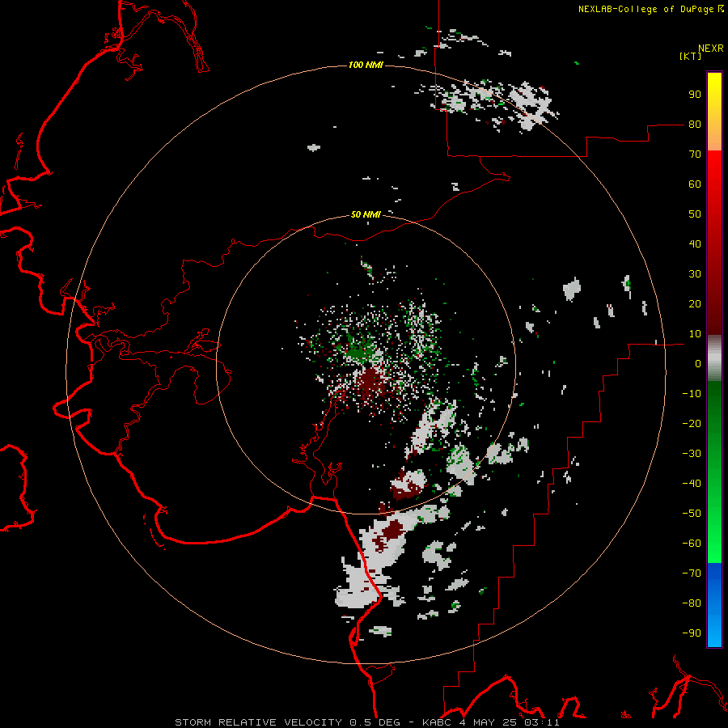Pick the bright red band near 60
The height and width of the screenshot is (728, 728).
[x=714, y=171]
